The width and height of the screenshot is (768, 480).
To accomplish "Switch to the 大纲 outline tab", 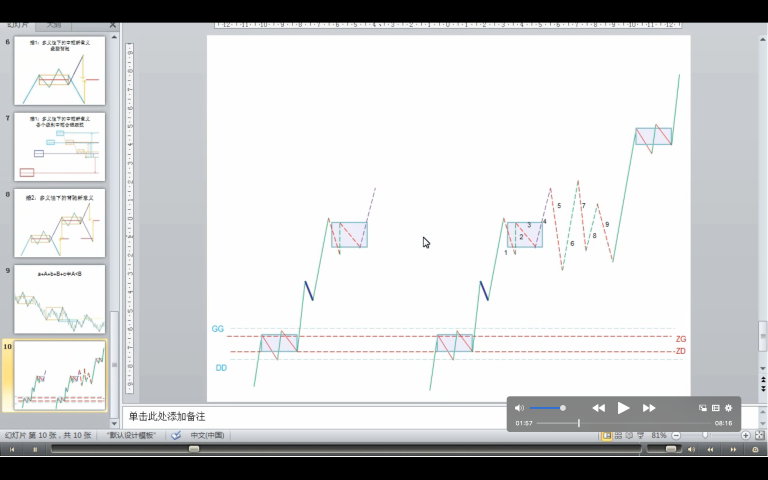I will 55,24.
